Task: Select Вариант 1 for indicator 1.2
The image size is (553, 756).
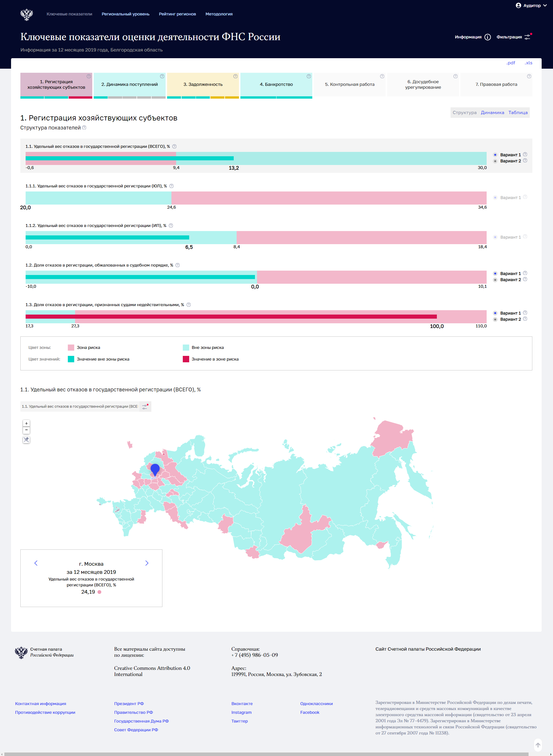Action: pos(495,274)
